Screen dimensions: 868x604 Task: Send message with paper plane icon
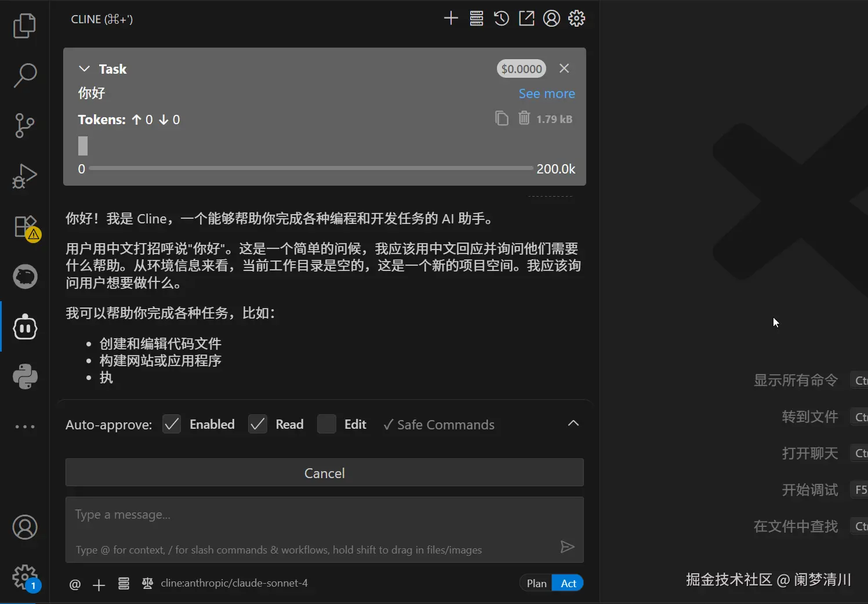pos(568,547)
